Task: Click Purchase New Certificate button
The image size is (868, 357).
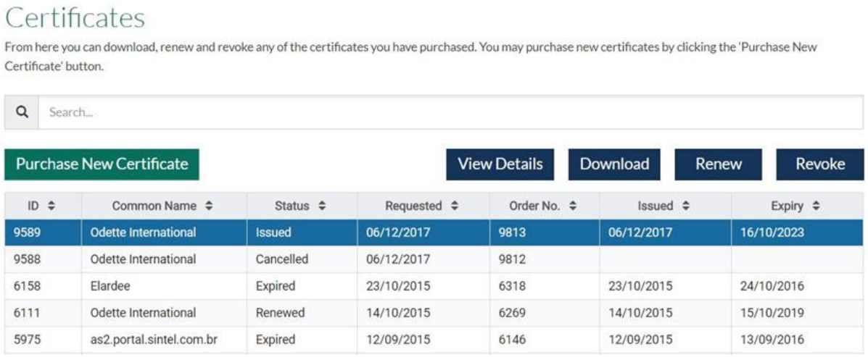Action: [x=102, y=164]
